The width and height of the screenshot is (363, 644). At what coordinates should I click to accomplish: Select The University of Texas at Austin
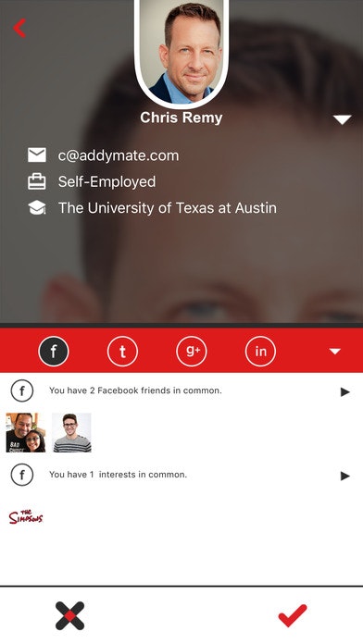pyautogui.click(x=168, y=208)
